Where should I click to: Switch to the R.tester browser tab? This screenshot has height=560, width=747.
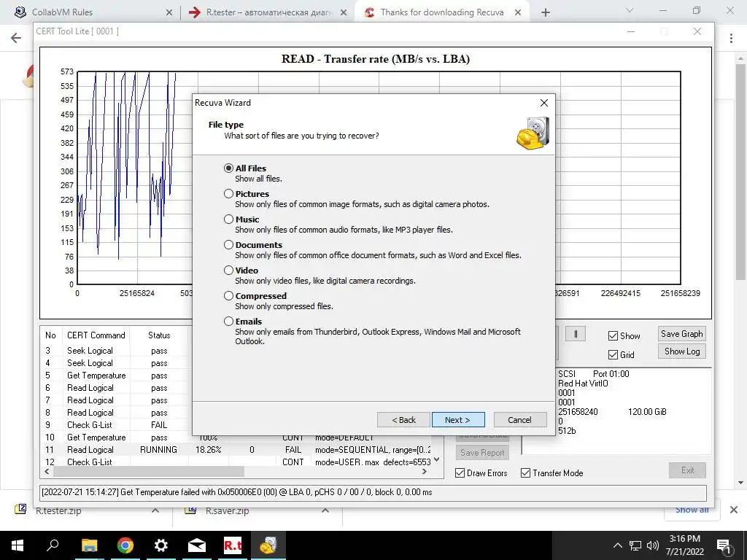coord(268,12)
